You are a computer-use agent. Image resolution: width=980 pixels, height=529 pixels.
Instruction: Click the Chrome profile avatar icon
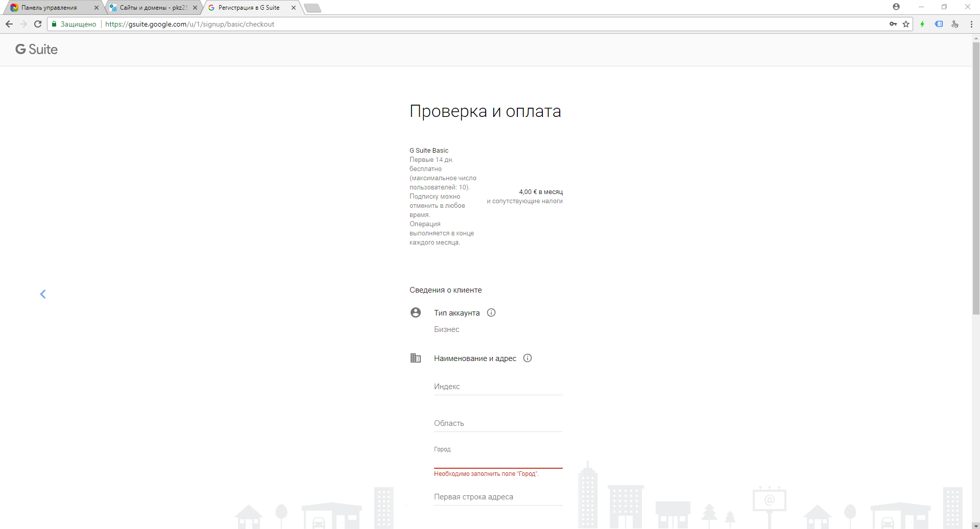click(x=896, y=7)
